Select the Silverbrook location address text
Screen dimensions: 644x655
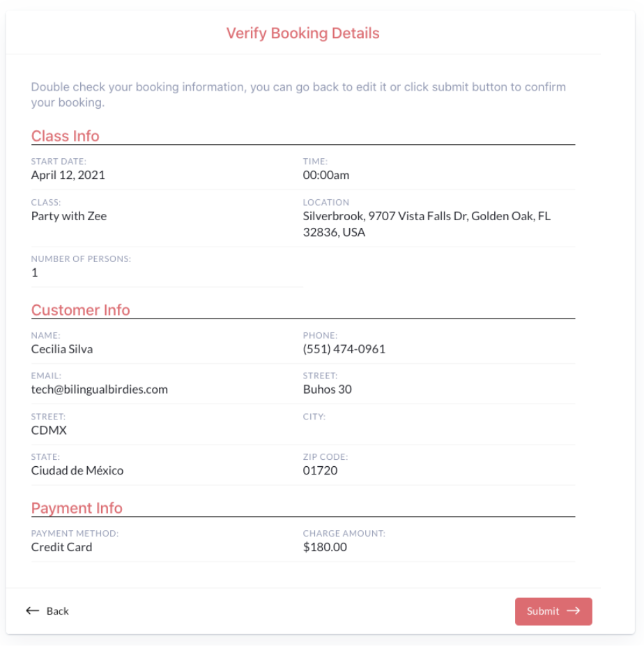coord(427,224)
